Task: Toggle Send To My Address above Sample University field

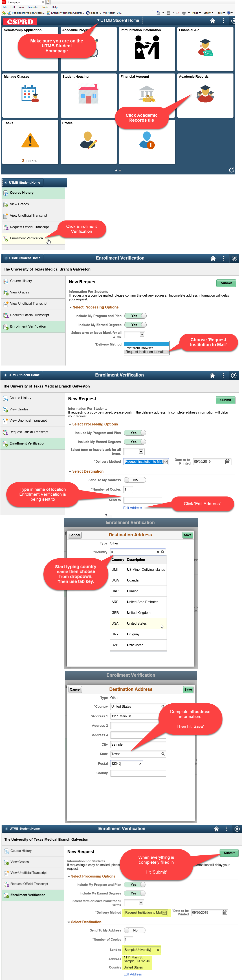Action: (135, 930)
